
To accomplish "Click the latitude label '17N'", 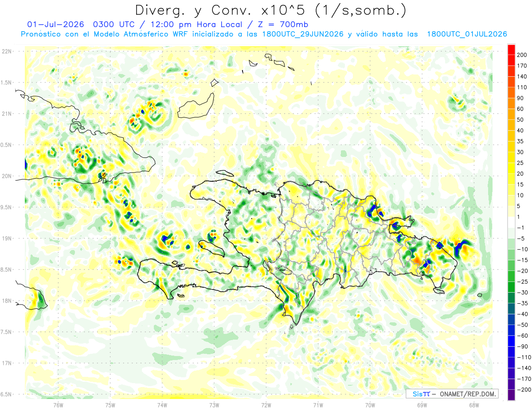I will (7, 363).
